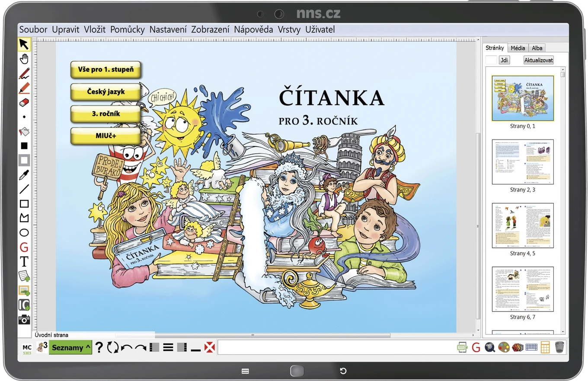The width and height of the screenshot is (588, 381).
Task: Switch to the Média tab
Action: click(518, 48)
